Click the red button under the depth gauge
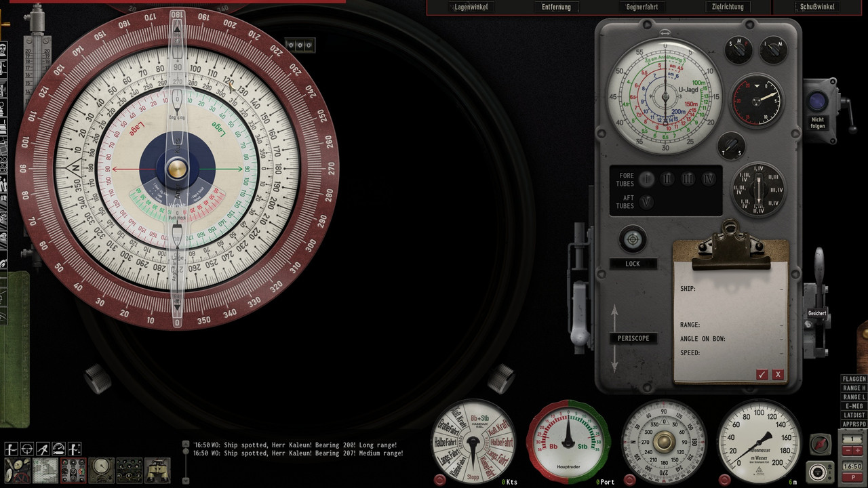Viewport: 868px width, 488px height. (x=725, y=480)
